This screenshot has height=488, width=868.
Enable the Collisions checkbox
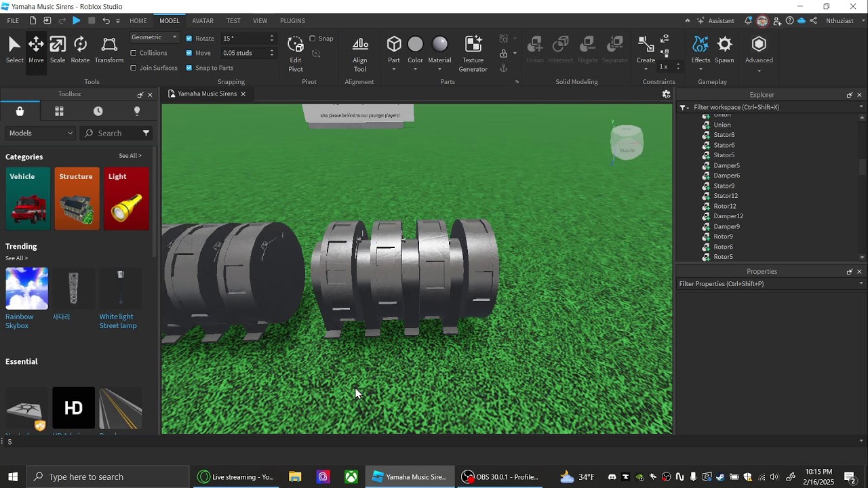click(x=134, y=53)
